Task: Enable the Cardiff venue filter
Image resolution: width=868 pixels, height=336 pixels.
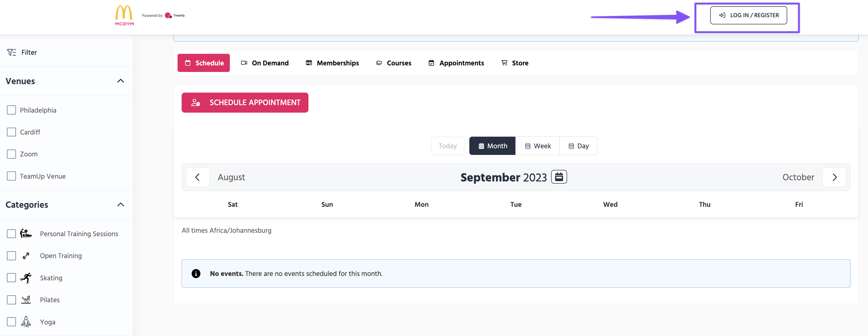Action: 12,132
